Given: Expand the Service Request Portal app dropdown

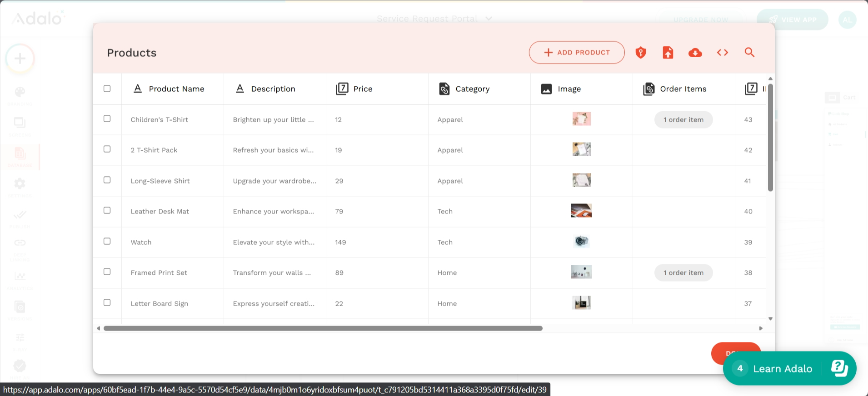Looking at the screenshot, I should (434, 19).
